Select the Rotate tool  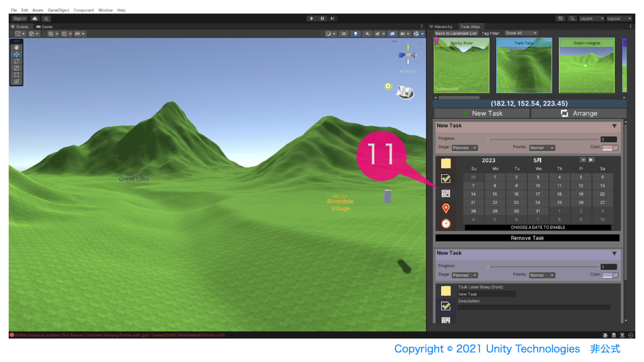[16, 61]
